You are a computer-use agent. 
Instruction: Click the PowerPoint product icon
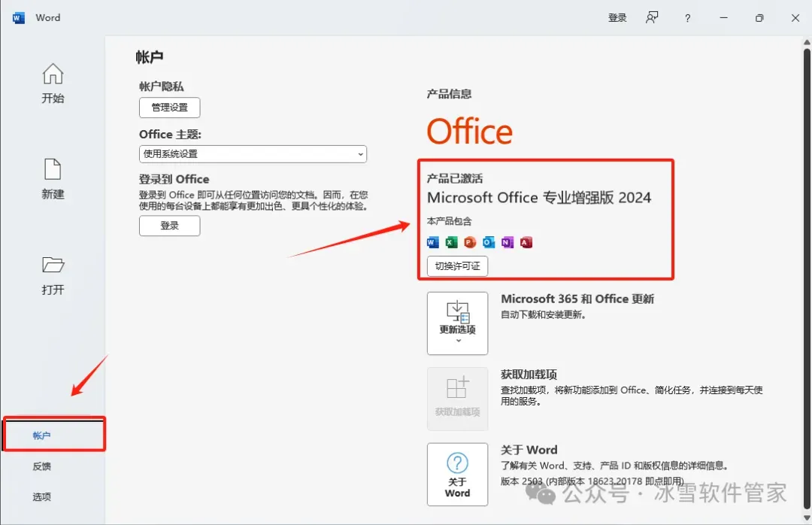point(470,242)
